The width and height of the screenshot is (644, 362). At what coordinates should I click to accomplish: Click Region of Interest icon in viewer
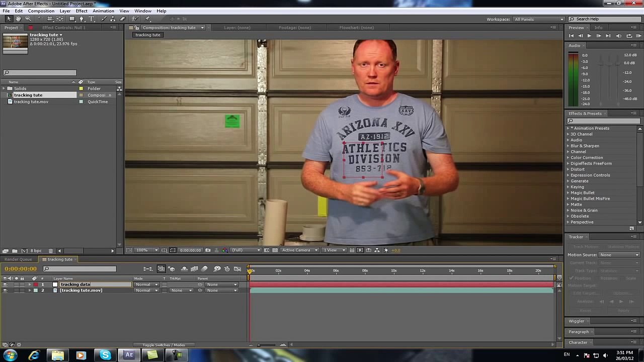(267, 250)
